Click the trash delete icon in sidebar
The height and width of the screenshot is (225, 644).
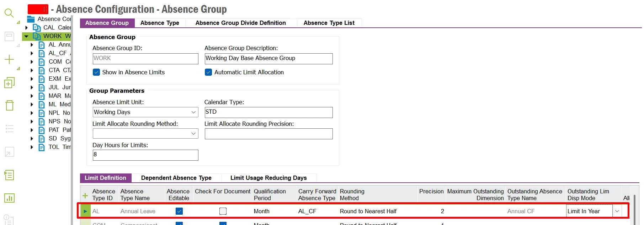coord(10,105)
